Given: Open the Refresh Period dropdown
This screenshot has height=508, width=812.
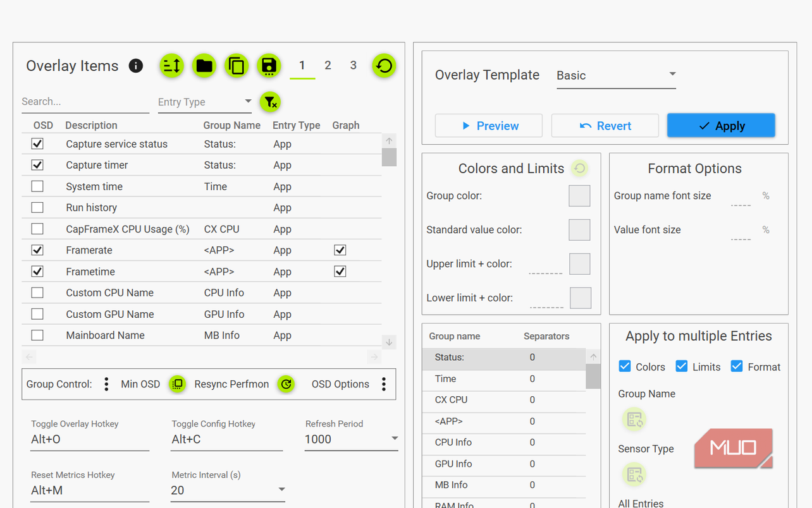Looking at the screenshot, I should coord(351,439).
